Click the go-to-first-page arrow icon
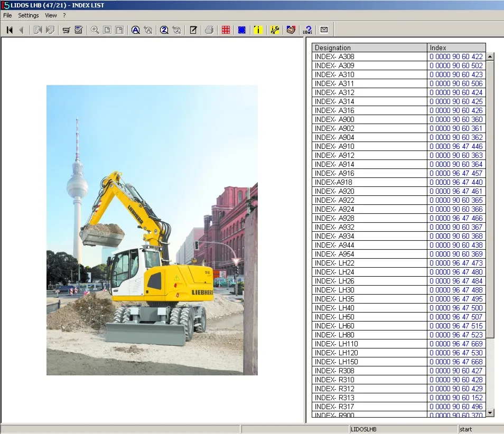504x434 pixels. click(x=10, y=30)
